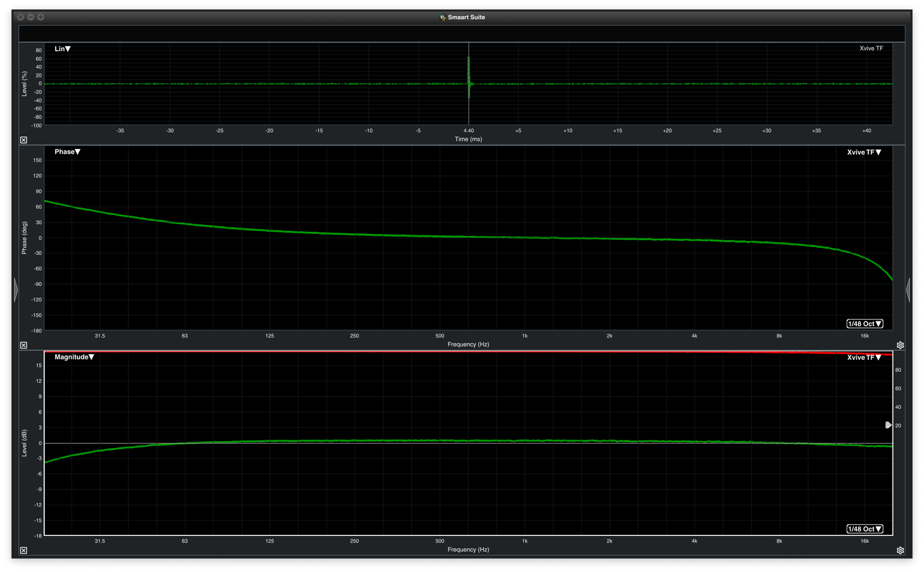Click the Time (ms) axis label
Image resolution: width=924 pixels, height=572 pixels.
468,139
